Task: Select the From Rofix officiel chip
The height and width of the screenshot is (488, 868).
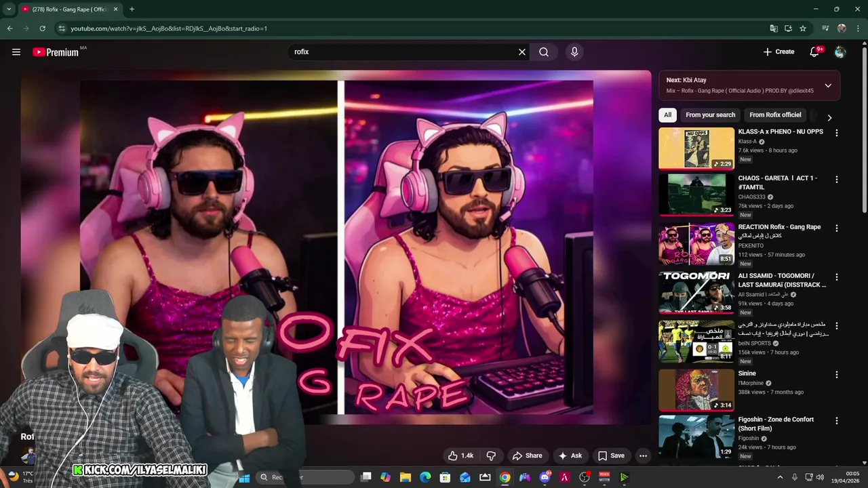Action: point(775,115)
